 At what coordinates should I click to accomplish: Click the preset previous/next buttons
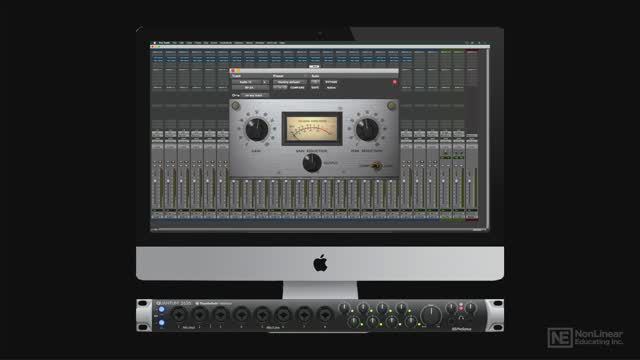[280, 87]
